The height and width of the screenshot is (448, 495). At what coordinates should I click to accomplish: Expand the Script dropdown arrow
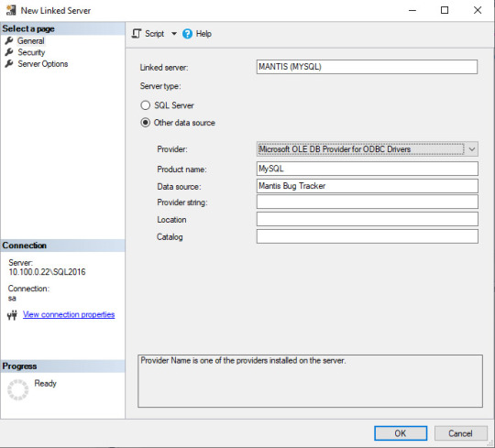[x=174, y=34]
